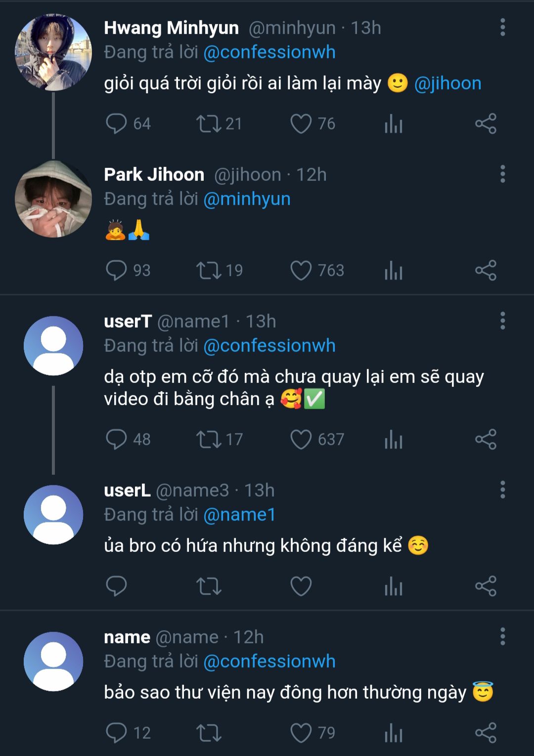
Task: Reply to userT's tweet
Action: pos(117,439)
